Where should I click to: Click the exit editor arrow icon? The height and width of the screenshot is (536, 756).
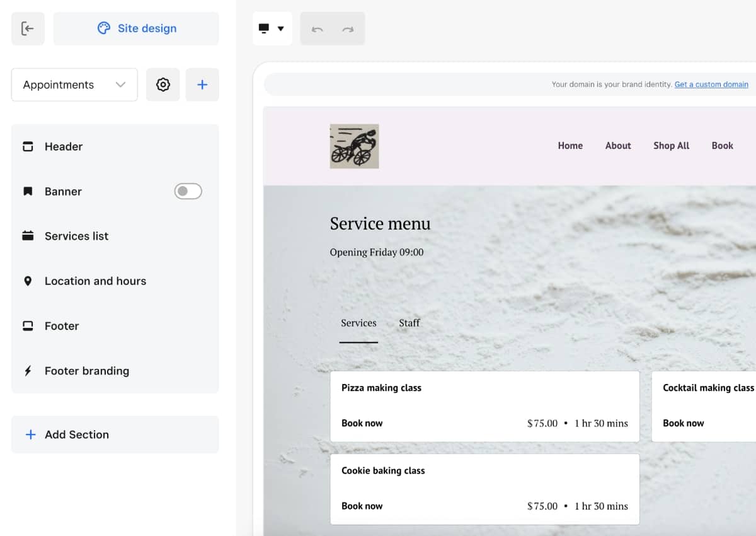click(28, 28)
